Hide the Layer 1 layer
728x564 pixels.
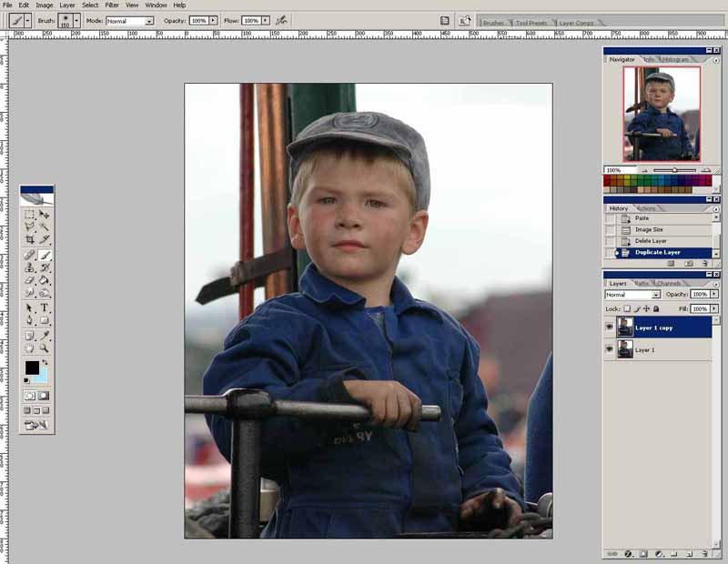coord(610,349)
